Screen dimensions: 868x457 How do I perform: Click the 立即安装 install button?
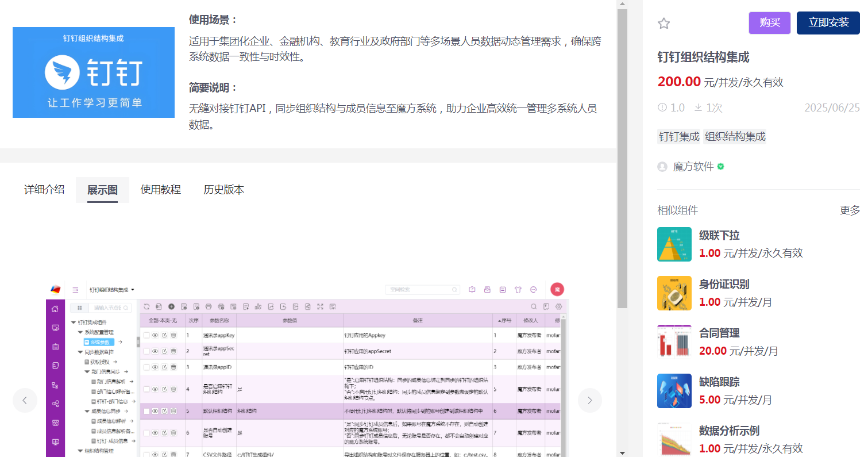tap(828, 23)
